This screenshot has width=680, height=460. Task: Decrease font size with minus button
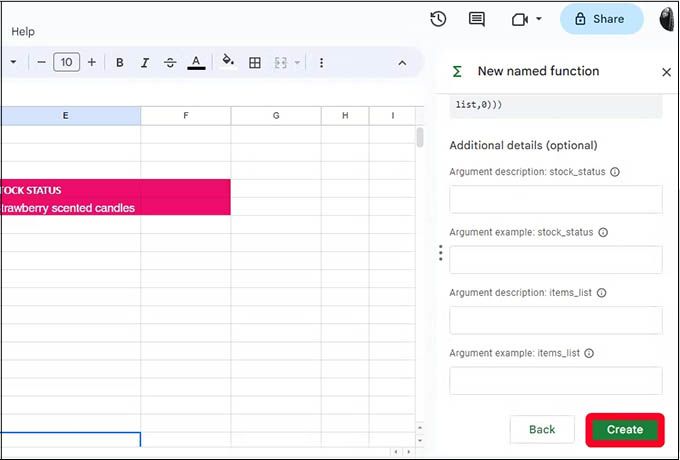tap(41, 62)
